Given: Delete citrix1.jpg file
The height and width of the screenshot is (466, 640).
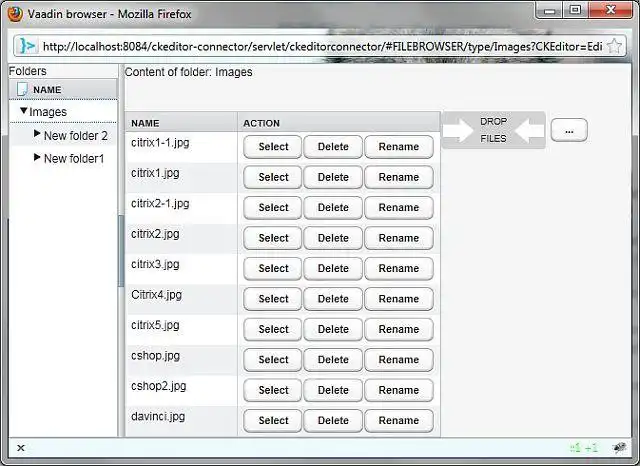Looking at the screenshot, I should tap(333, 177).
